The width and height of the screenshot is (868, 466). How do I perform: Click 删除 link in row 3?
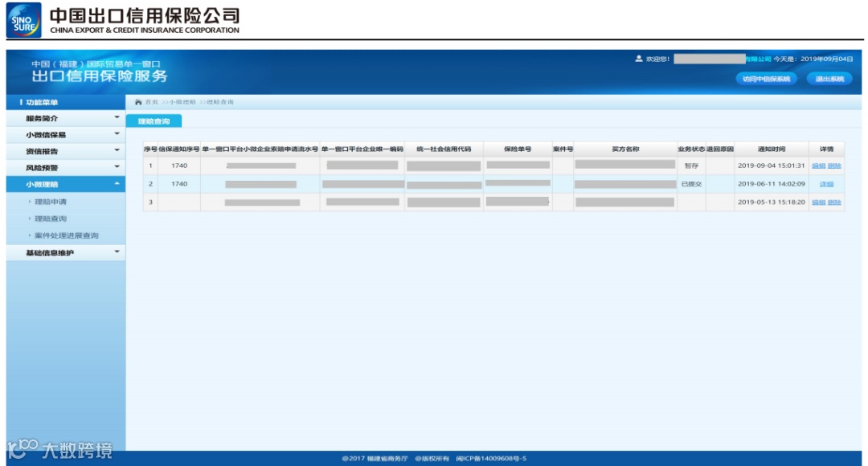[834, 202]
